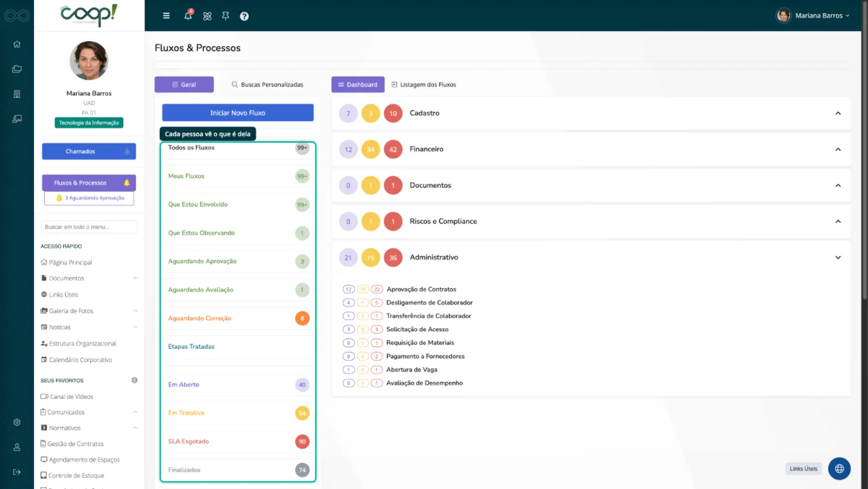Click the gear icon beside Seus Favoritos
This screenshot has height=489, width=868.
coord(135,380)
